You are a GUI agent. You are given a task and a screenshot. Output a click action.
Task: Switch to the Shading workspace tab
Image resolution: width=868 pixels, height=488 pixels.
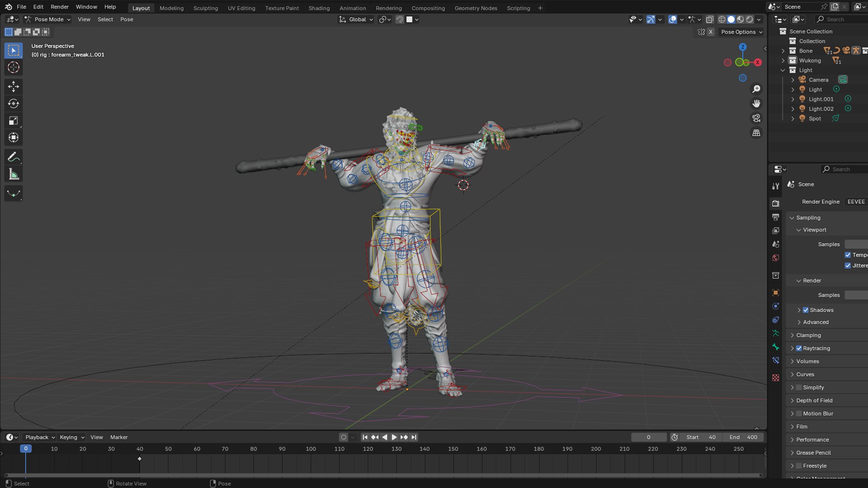[319, 8]
